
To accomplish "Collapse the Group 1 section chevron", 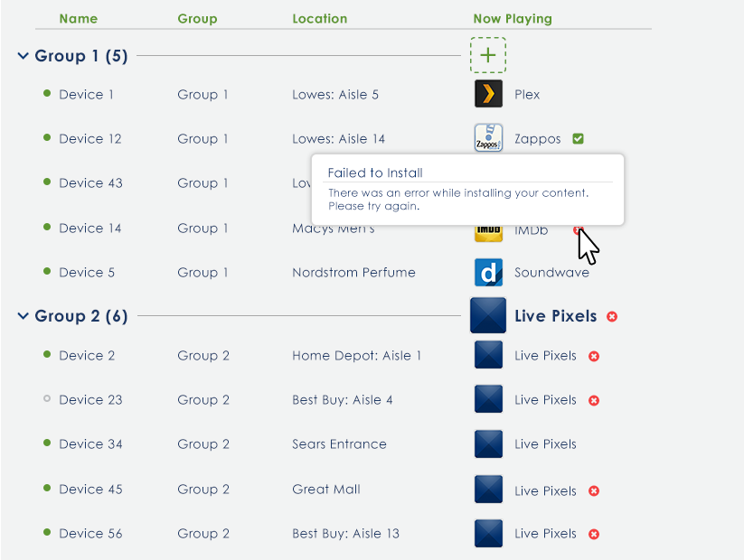I will click(x=23, y=56).
